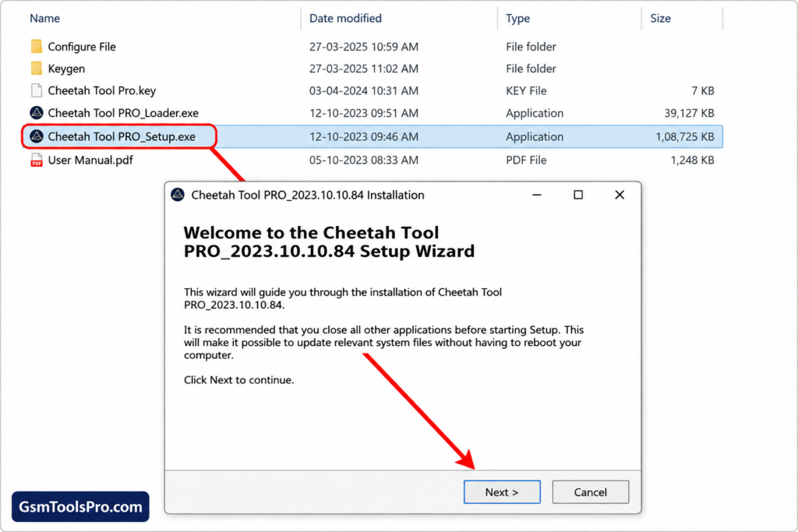798x532 pixels.
Task: Click the 1,08,725 KB size cell
Action: pyautogui.click(x=685, y=136)
